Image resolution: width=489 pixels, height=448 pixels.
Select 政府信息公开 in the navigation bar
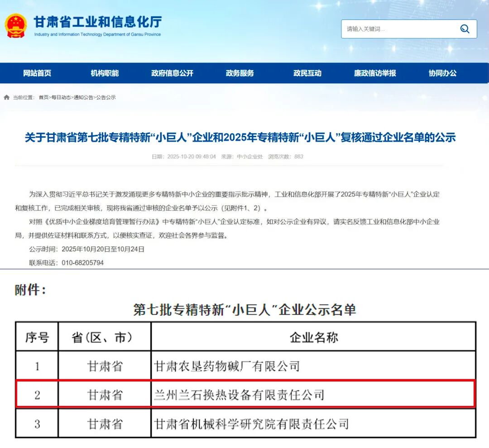[x=172, y=73]
